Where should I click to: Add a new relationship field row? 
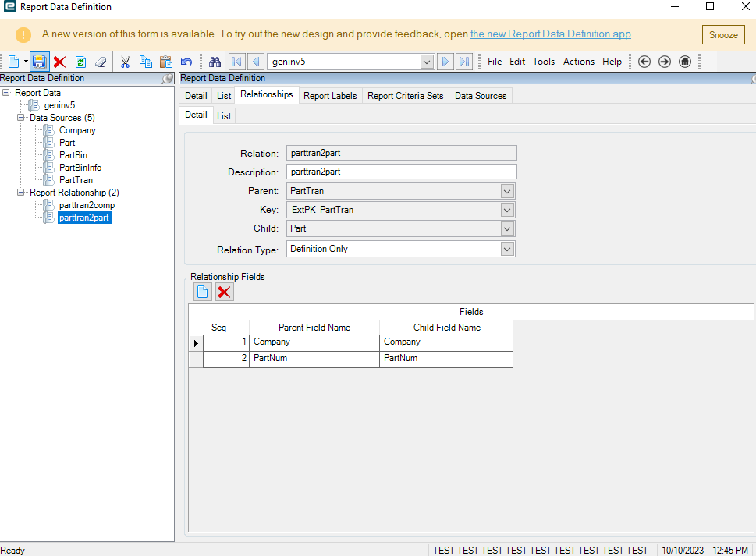click(x=202, y=292)
